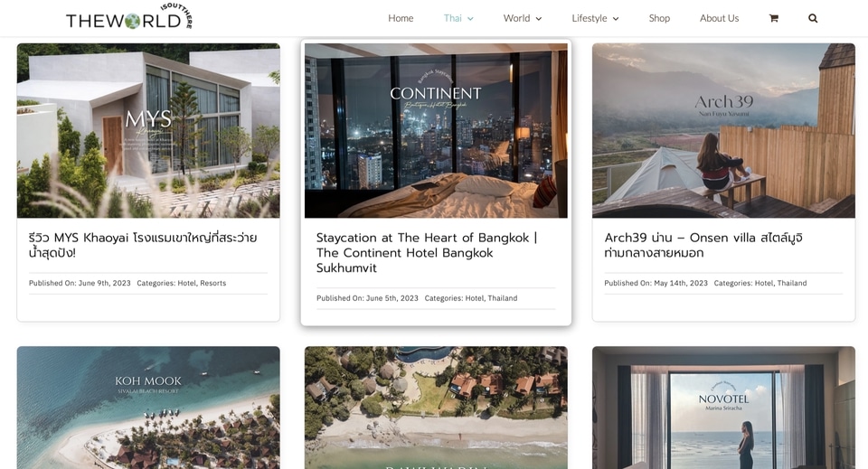The image size is (868, 469).
Task: Open the World menu item
Action: pyautogui.click(x=516, y=18)
